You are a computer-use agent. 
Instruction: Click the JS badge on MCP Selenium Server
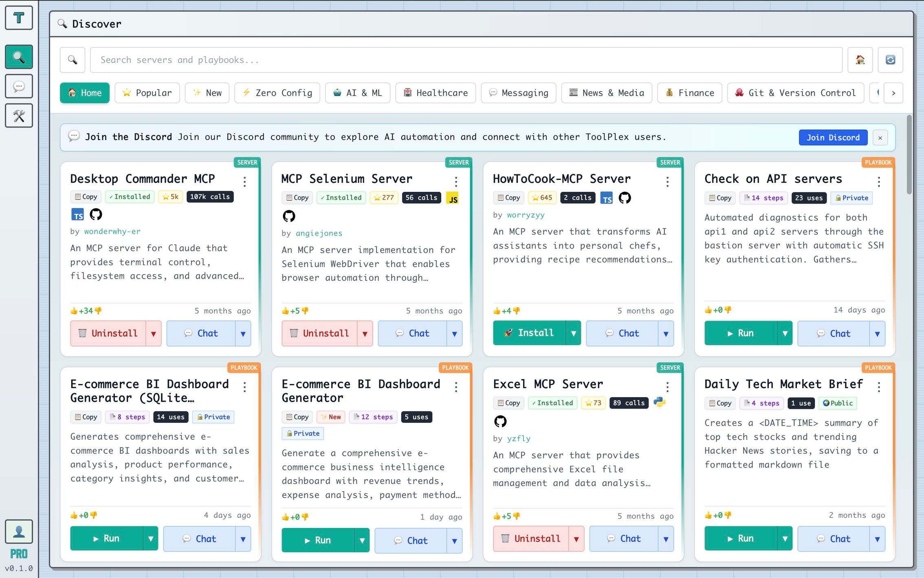click(453, 199)
